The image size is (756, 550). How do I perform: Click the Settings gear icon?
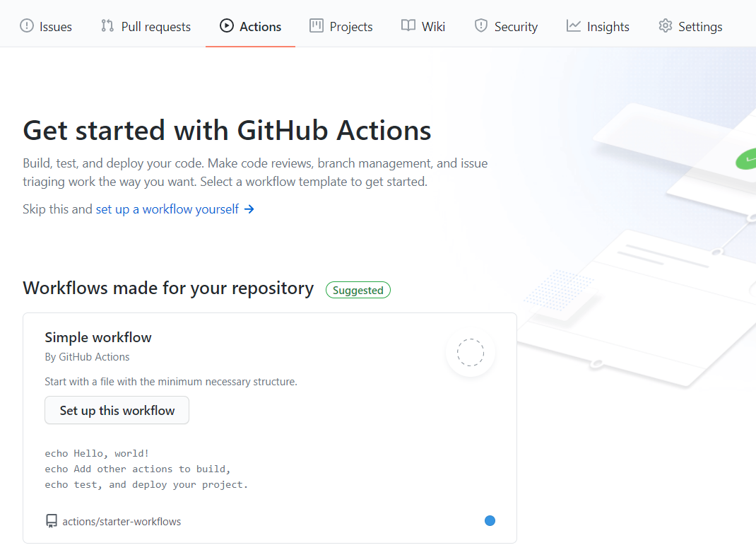coord(666,25)
